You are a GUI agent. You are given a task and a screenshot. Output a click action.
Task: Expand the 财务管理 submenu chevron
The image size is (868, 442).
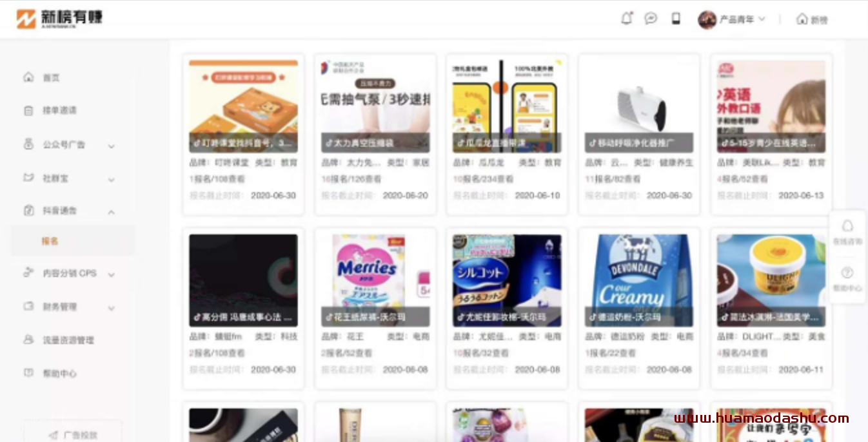[x=111, y=308]
